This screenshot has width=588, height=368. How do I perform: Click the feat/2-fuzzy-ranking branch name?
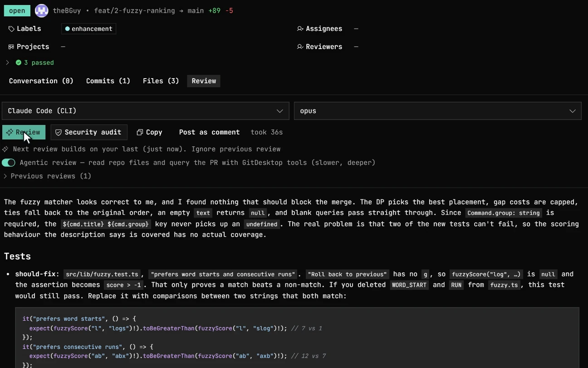134,10
